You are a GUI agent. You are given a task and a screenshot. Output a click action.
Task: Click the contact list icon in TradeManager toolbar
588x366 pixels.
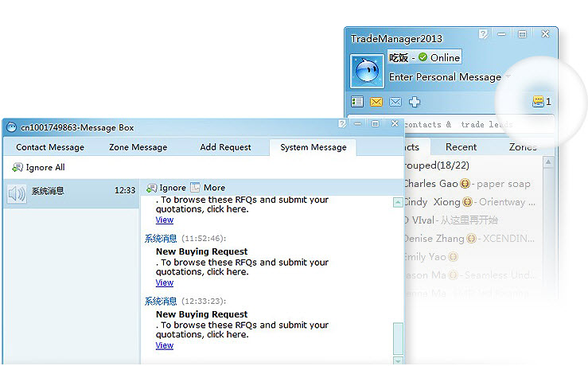coord(357,102)
